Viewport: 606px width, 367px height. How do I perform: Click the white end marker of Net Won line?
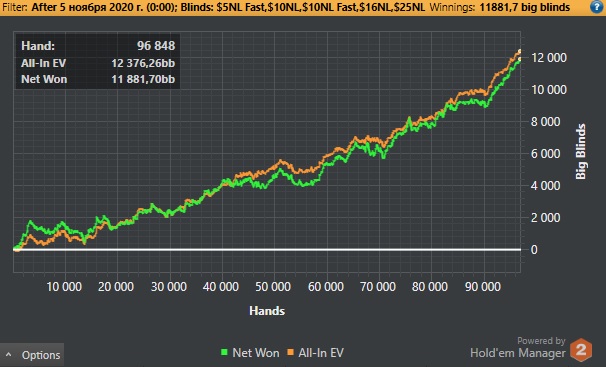click(x=520, y=59)
